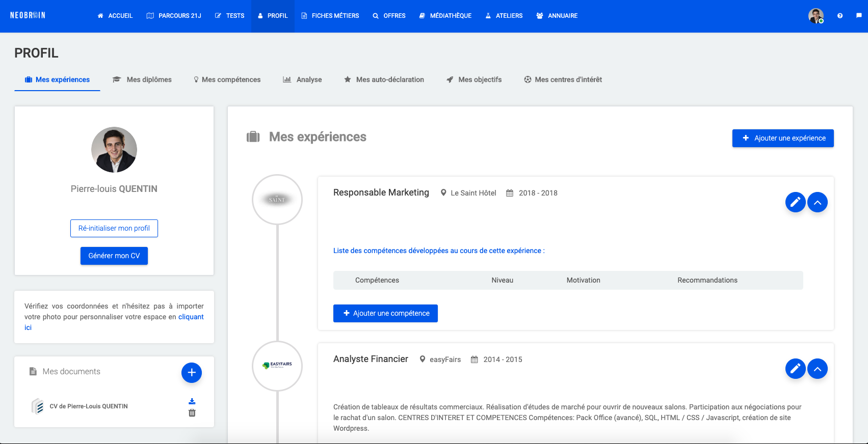The image size is (868, 444).
Task: Open the Annuaire directory
Action: click(x=557, y=16)
